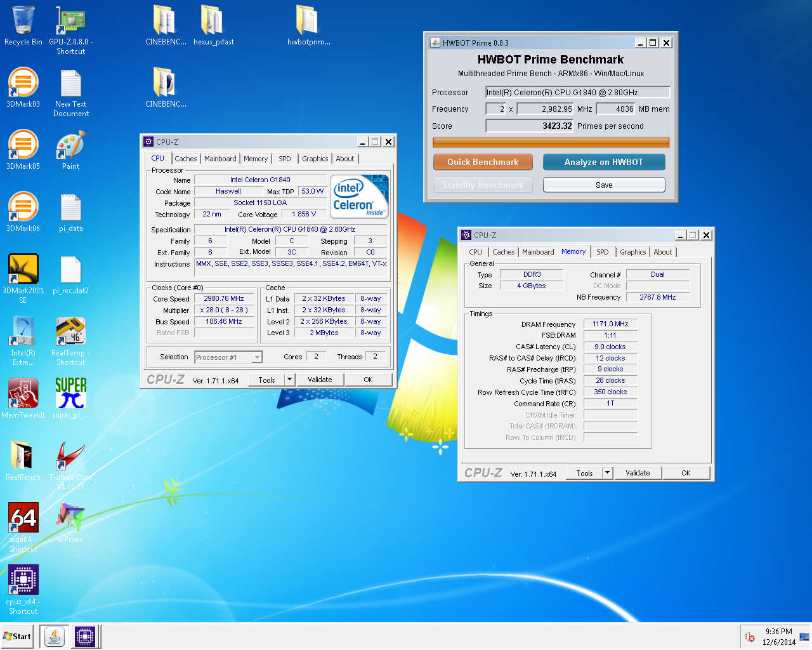Select the hwbotprim... folder icon
The width and height of the screenshot is (812, 650).
(x=308, y=25)
